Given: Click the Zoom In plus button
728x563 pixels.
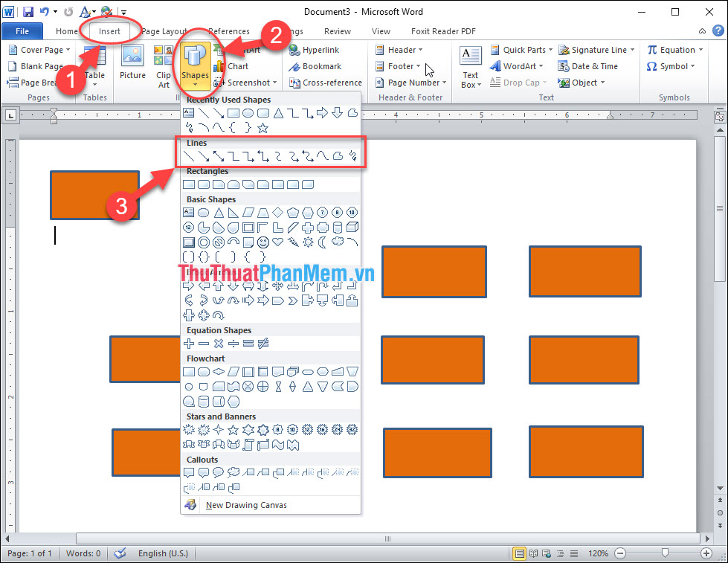Looking at the screenshot, I should coord(706,553).
